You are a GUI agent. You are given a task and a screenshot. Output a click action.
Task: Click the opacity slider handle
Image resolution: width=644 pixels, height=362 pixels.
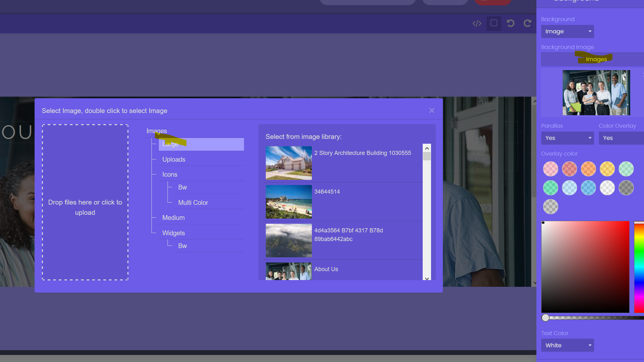[x=545, y=318]
